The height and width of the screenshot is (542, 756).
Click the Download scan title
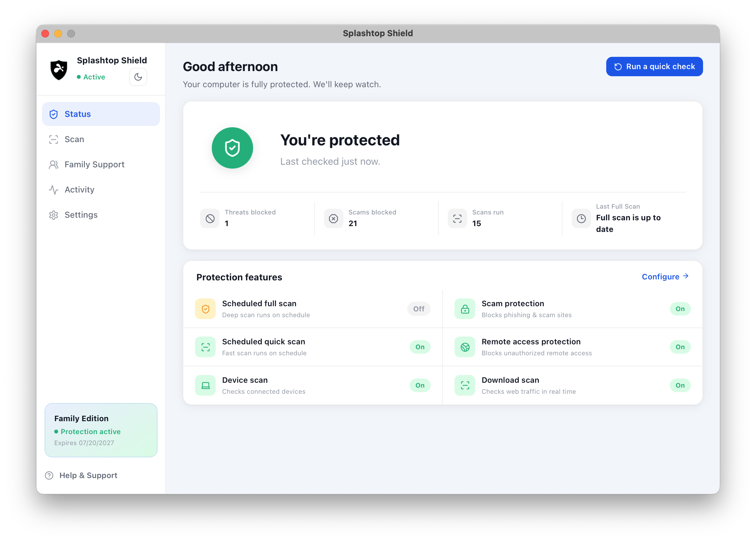[x=510, y=380]
